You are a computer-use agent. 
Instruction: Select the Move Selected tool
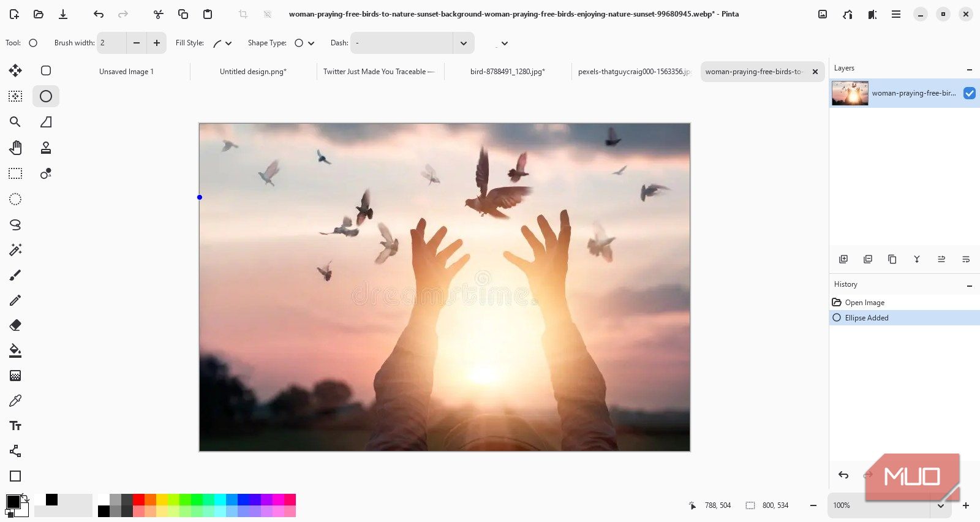15,70
